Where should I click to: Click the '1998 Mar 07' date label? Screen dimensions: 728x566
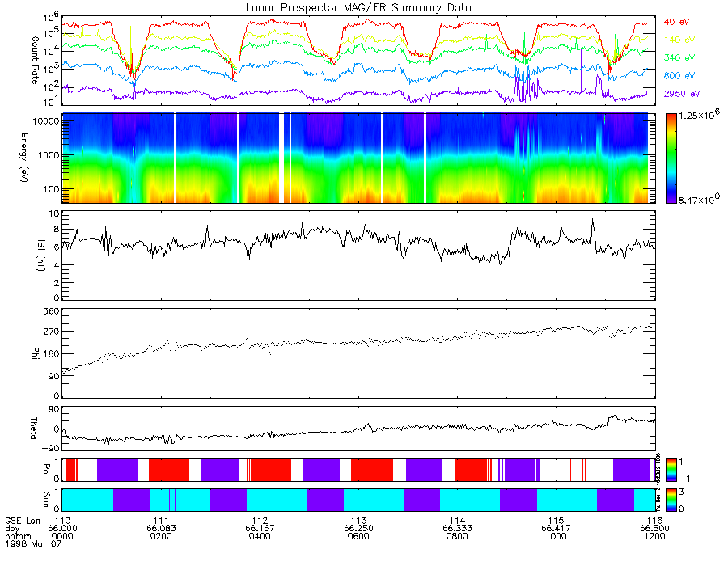33,543
